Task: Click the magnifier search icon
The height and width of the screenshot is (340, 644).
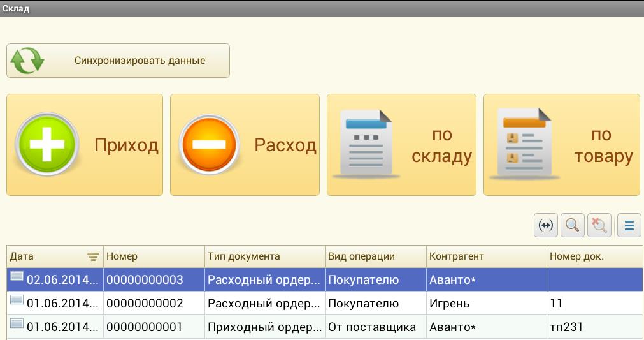Action: click(x=572, y=225)
